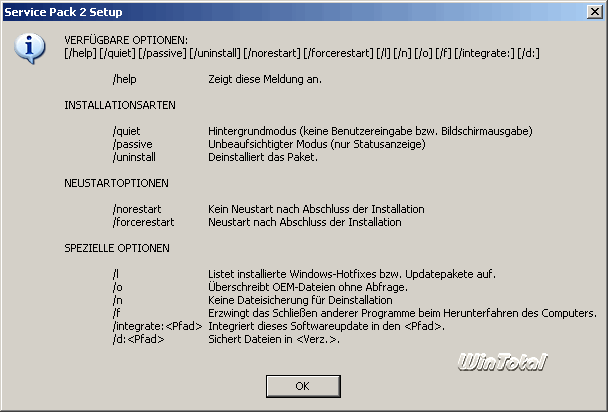The image size is (608, 412).
Task: Click the /integrate:<Pfad> option label
Action: [x=157, y=326]
